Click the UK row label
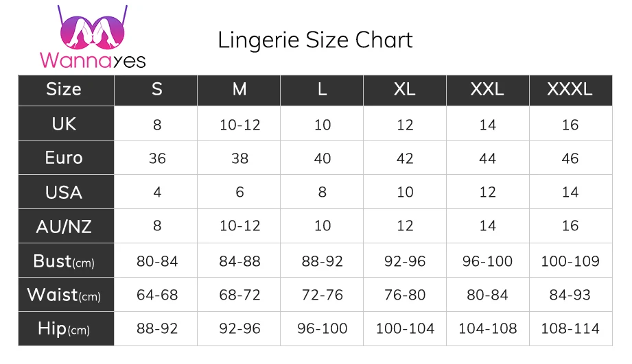This screenshot has height=364, width=632. tap(64, 124)
